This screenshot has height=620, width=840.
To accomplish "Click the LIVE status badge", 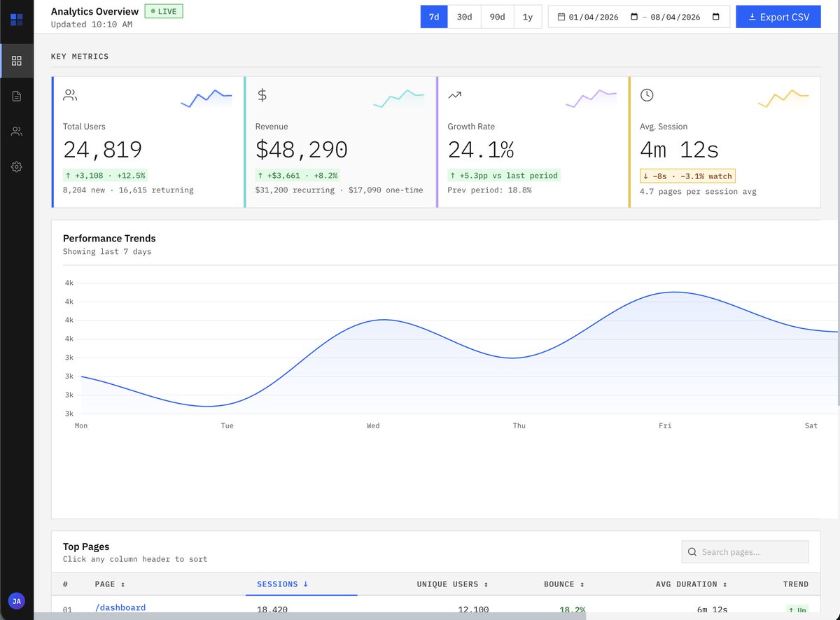I will coord(164,11).
